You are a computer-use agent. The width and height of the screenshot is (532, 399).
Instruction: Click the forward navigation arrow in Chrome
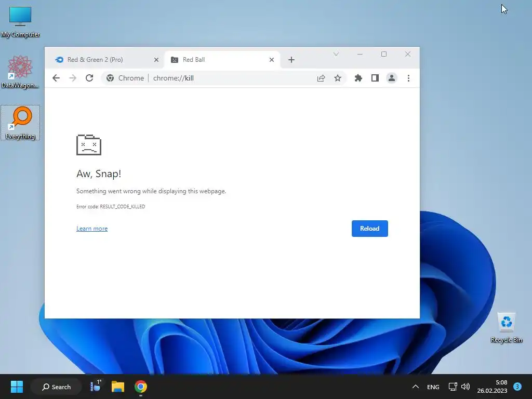[x=73, y=78]
